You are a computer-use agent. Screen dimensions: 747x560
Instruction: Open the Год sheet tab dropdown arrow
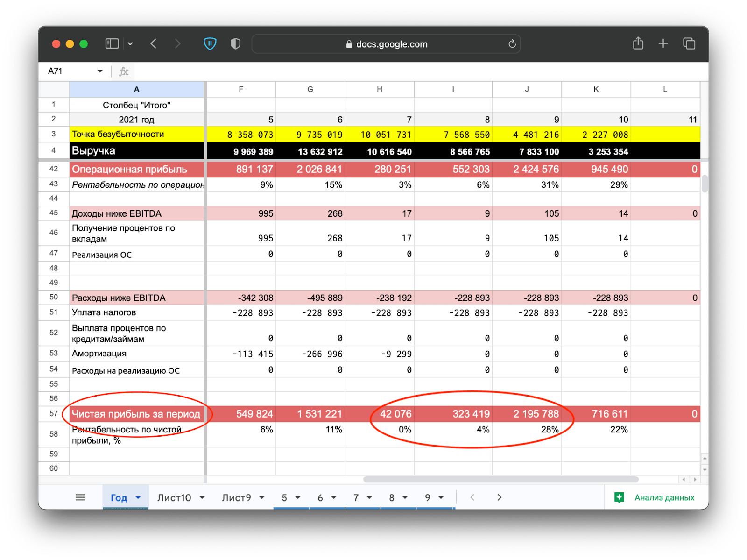(138, 498)
